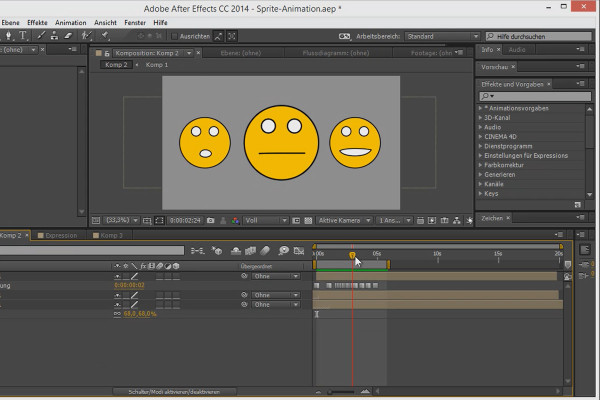The width and height of the screenshot is (600, 400).
Task: Open the Arbeitsbereich Standard dropdown
Action: [x=442, y=36]
